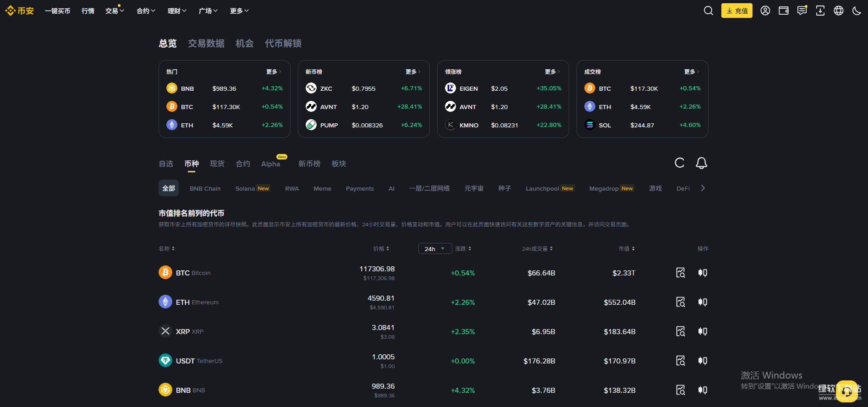Expand the 合约 header menu

pos(146,11)
